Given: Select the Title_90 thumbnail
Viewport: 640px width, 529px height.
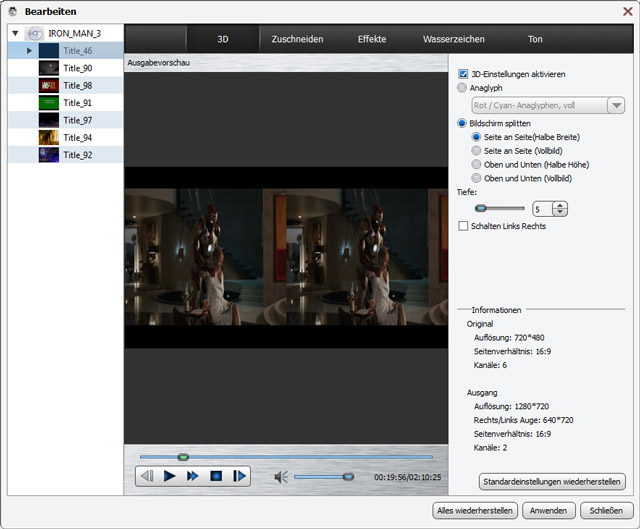Looking at the screenshot, I should (49, 68).
